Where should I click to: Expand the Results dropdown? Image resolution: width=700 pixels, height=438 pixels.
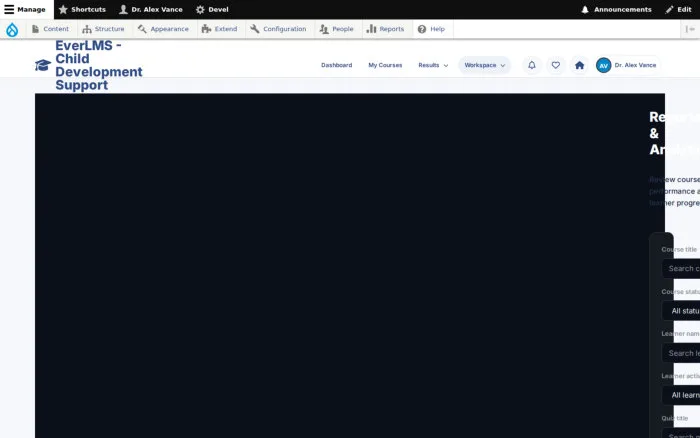point(433,65)
